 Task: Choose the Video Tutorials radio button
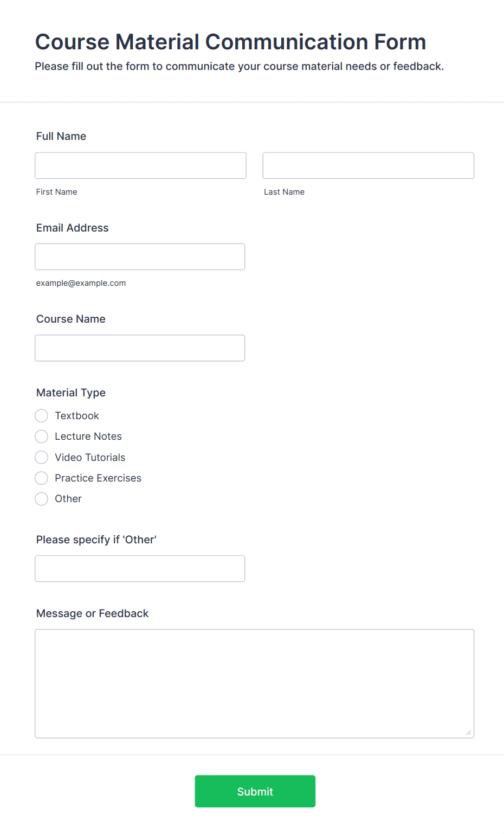42,457
